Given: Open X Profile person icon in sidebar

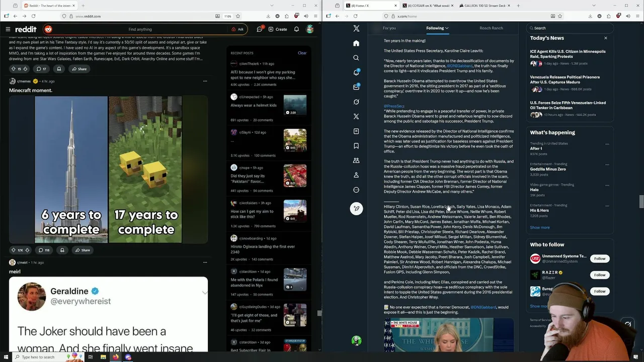Looking at the screenshot, I should click(x=356, y=175).
